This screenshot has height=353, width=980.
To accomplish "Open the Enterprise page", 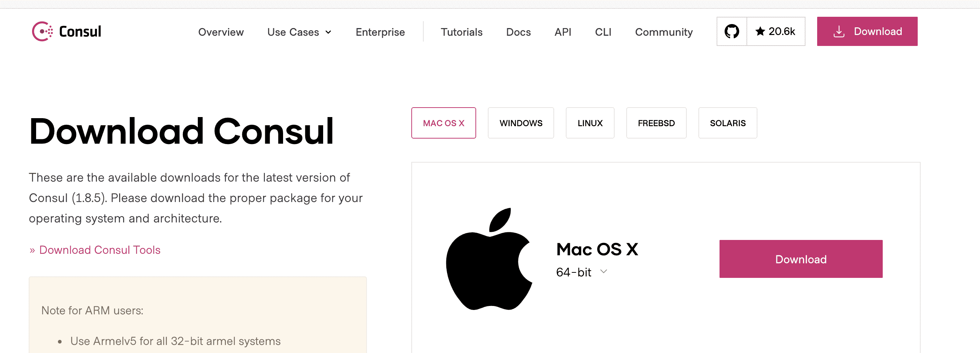I will coord(380,32).
